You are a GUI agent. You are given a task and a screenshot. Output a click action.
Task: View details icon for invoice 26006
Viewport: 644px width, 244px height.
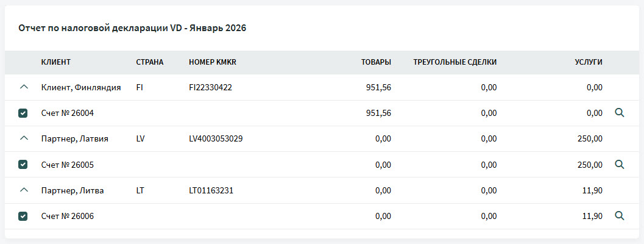coord(620,215)
